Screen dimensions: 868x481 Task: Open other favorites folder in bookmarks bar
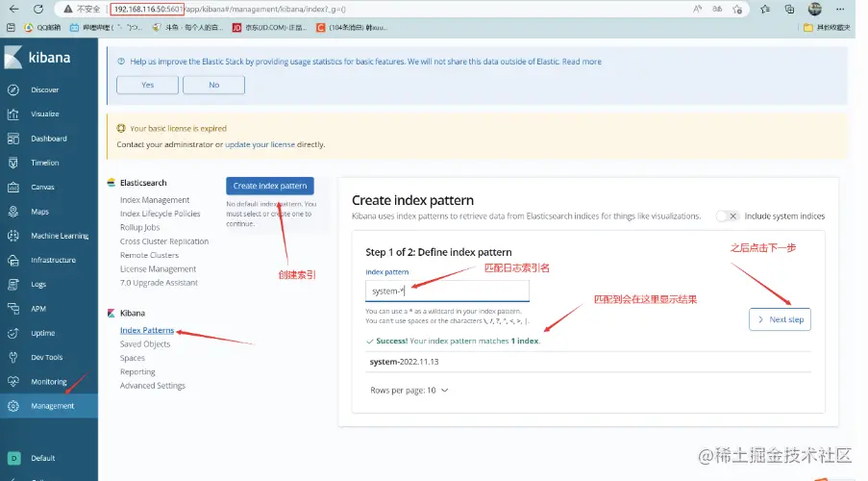point(826,27)
